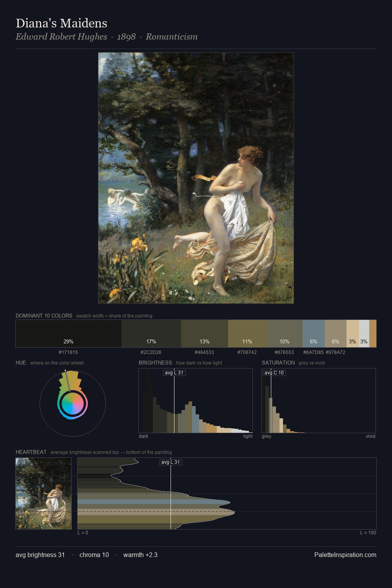392x588 pixels.
Task: Click the "#2C2D26" hex label
Action: 151,352
